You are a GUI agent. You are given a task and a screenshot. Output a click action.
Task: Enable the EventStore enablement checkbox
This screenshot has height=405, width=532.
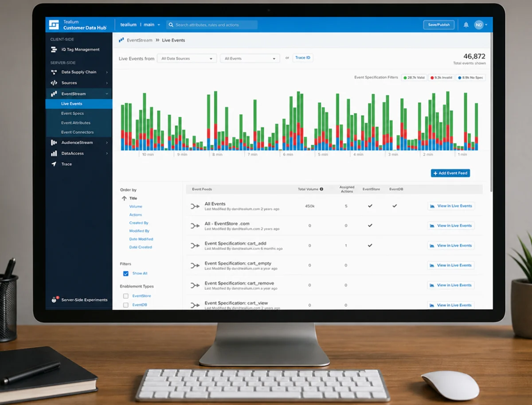(x=126, y=296)
